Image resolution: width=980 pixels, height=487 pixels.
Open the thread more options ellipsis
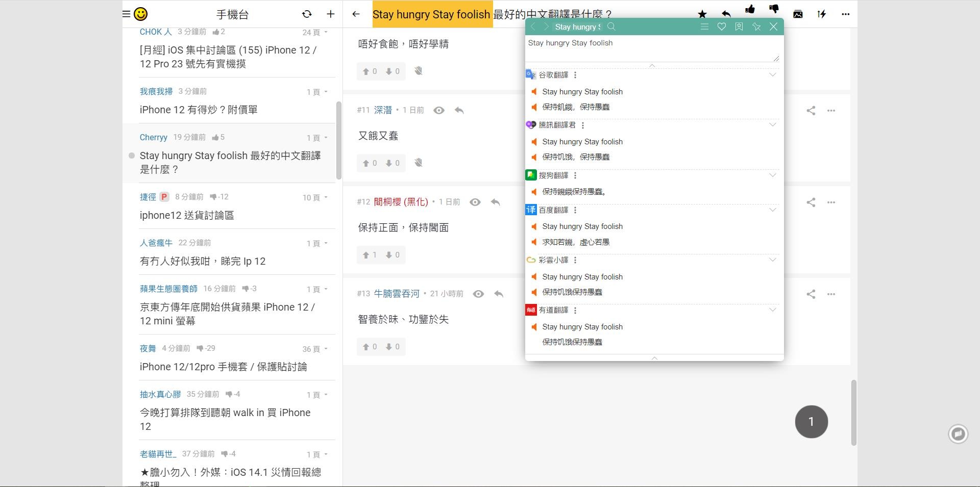846,14
